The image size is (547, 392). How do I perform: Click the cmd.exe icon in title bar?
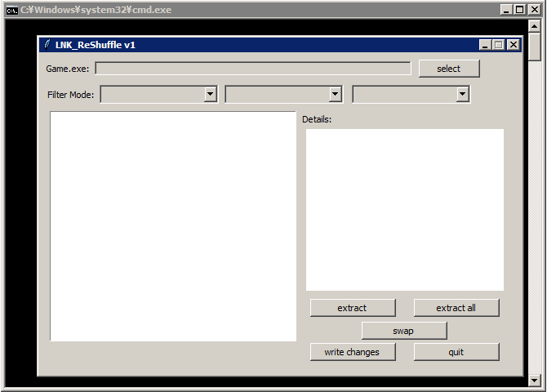[x=12, y=10]
